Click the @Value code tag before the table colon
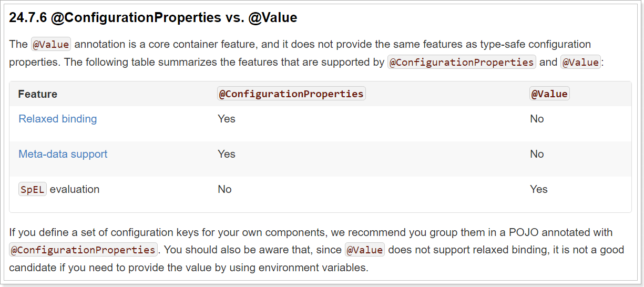644x287 pixels. (x=580, y=62)
